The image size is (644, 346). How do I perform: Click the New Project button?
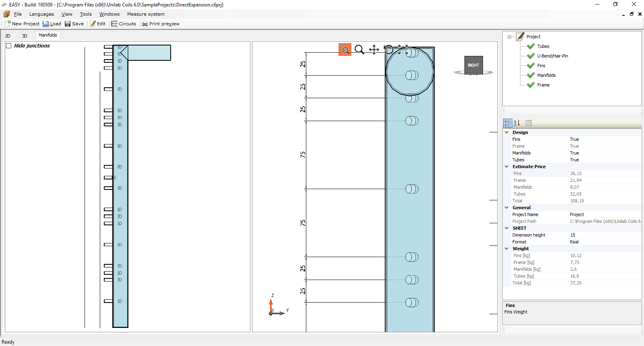22,24
